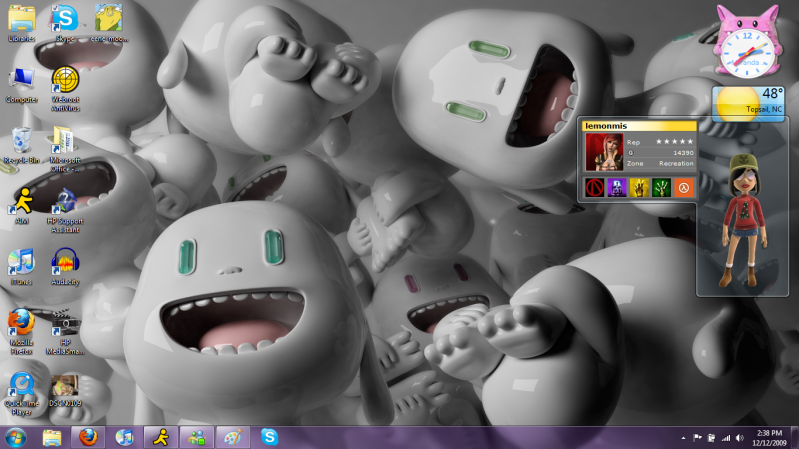Switch to AIM on the taskbar
The height and width of the screenshot is (449, 799).
tap(161, 438)
